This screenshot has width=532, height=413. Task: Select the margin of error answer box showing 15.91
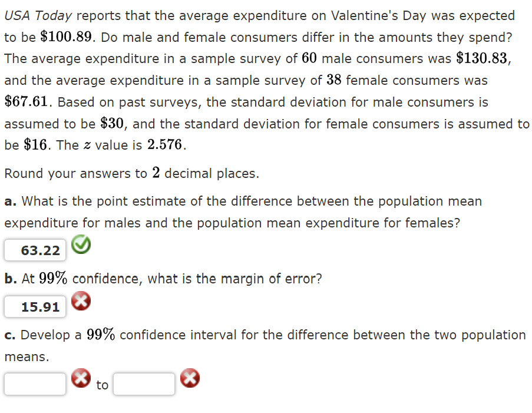(35, 306)
